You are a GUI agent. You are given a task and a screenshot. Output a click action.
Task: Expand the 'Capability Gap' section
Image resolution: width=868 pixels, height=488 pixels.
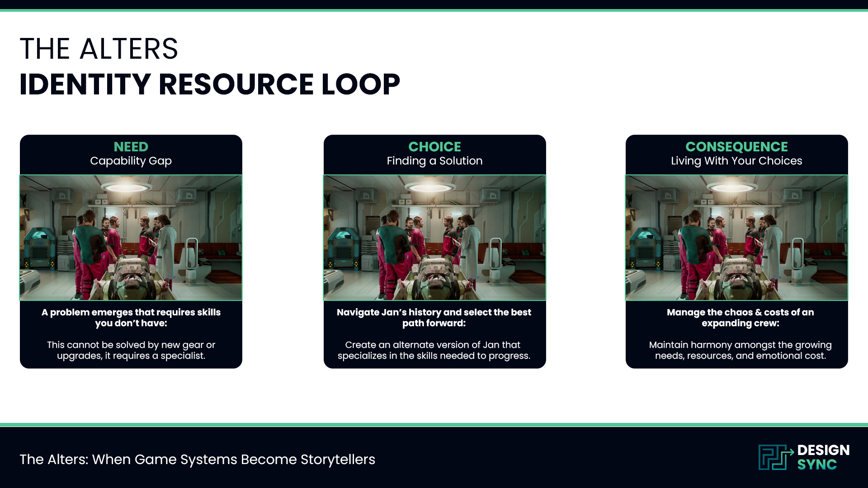[131, 161]
